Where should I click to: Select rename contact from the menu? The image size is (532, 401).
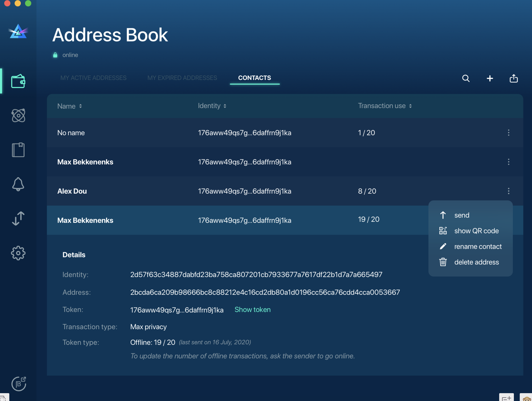[478, 246]
